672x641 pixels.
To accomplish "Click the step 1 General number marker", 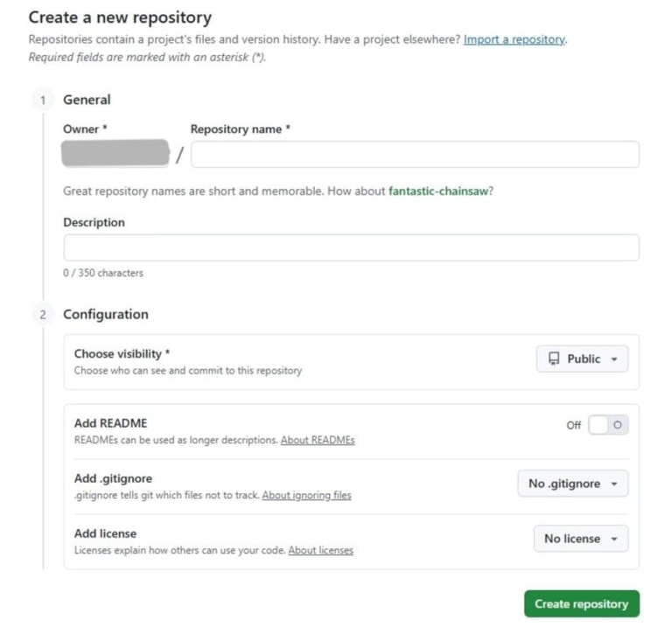I will click(42, 100).
